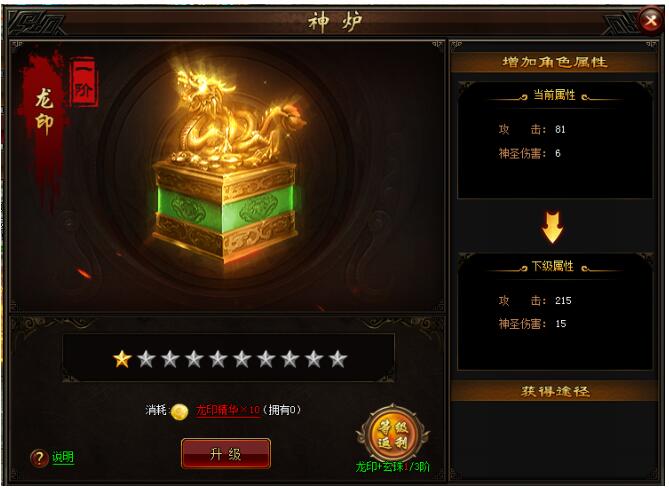Click the yellow downward arrow icon
669x488 pixels.
coord(553,227)
